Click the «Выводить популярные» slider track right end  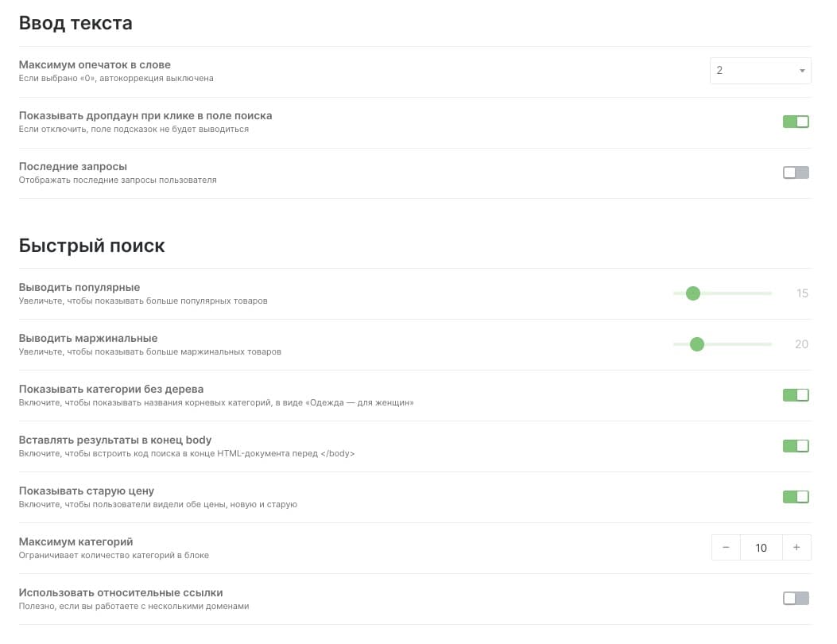[769, 293]
